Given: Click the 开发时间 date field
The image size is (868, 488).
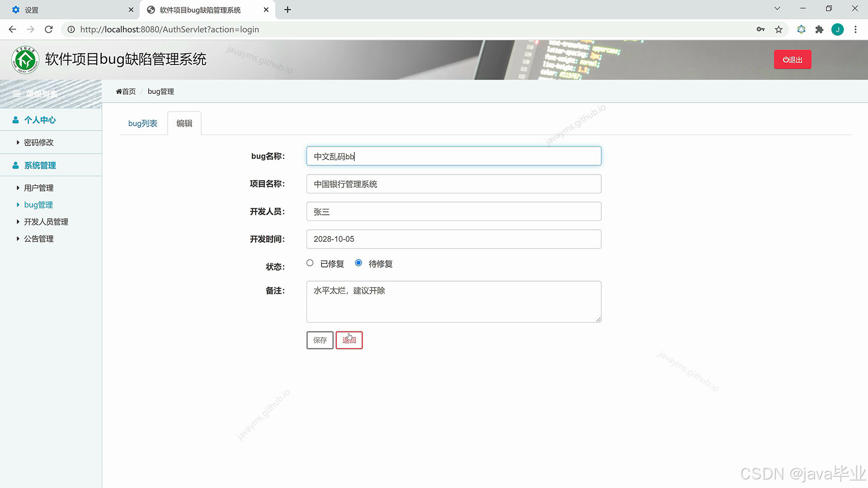Looking at the screenshot, I should [454, 239].
